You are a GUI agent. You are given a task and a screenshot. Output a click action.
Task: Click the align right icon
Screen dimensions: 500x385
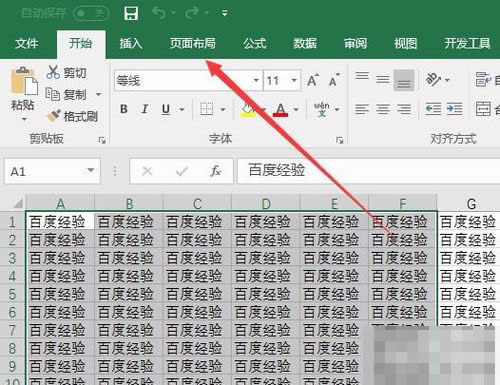pos(404,109)
